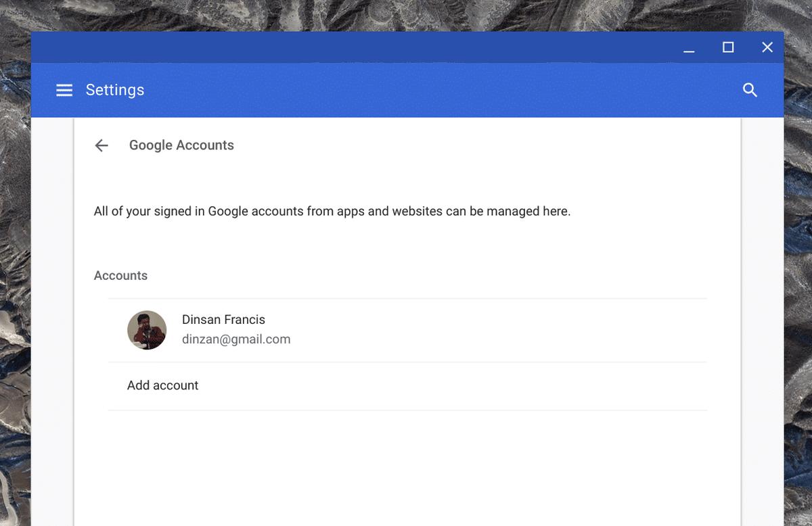The image size is (812, 526).
Task: Click the desktop wallpaper above the window
Action: (x=406, y=15)
